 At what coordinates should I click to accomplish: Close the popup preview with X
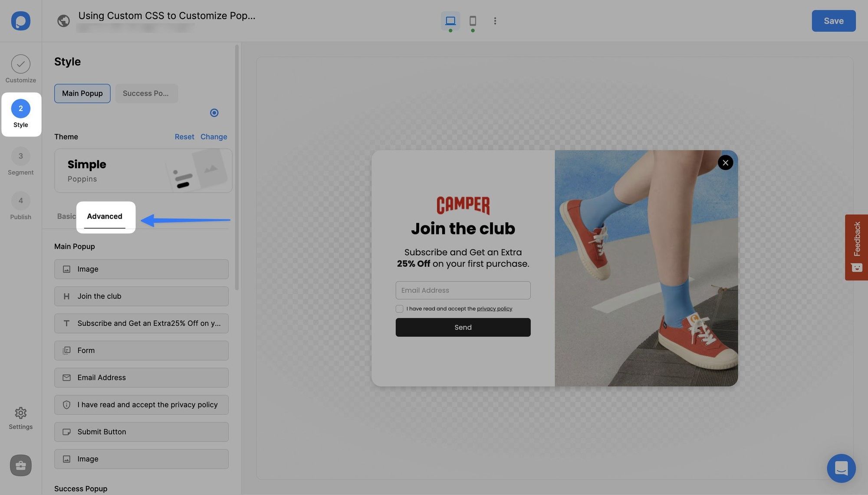(x=725, y=163)
